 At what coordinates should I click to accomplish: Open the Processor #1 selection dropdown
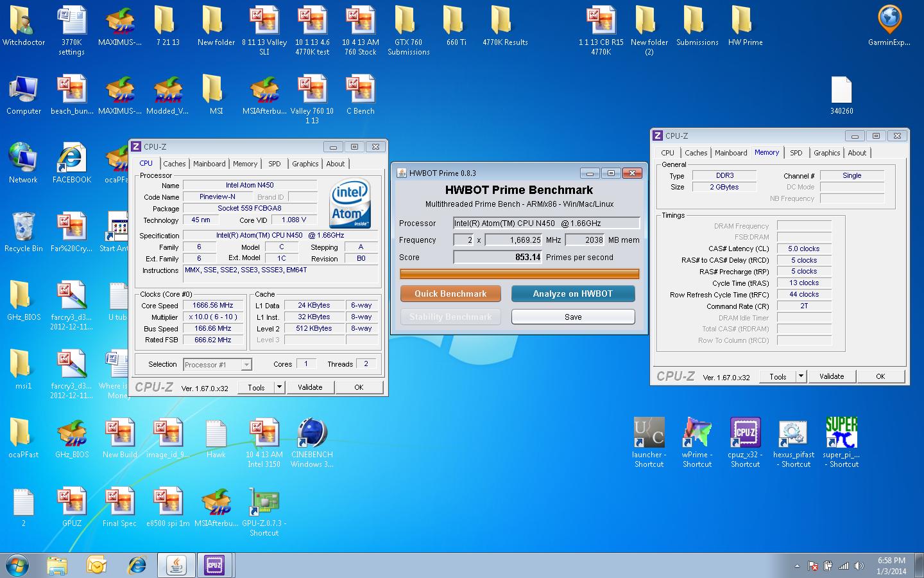(x=217, y=364)
